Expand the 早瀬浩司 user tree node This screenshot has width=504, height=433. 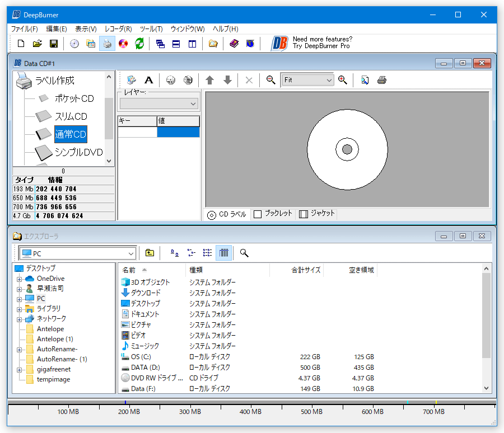pyautogui.click(x=19, y=289)
